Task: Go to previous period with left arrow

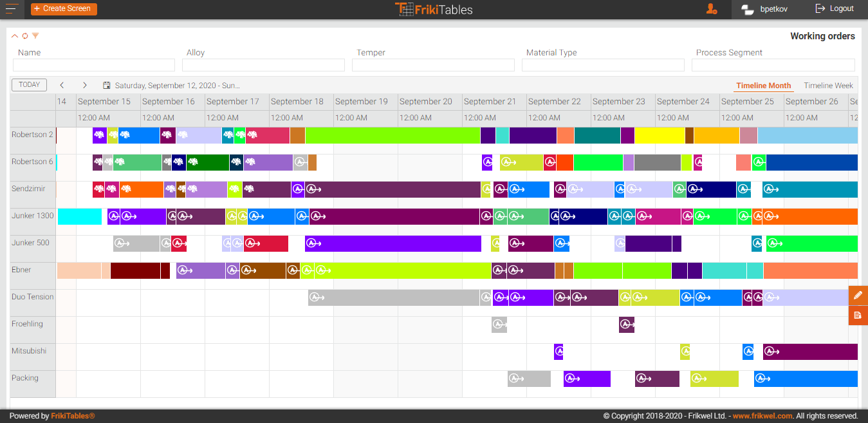Action: click(62, 85)
